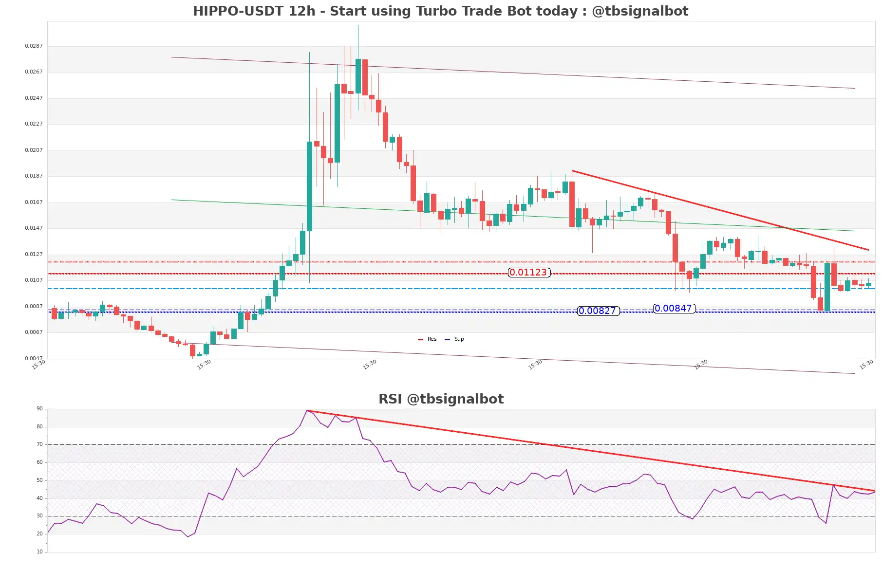The height and width of the screenshot is (588, 882).
Task: Click the lowest RSI point near 18
Action: [188, 537]
